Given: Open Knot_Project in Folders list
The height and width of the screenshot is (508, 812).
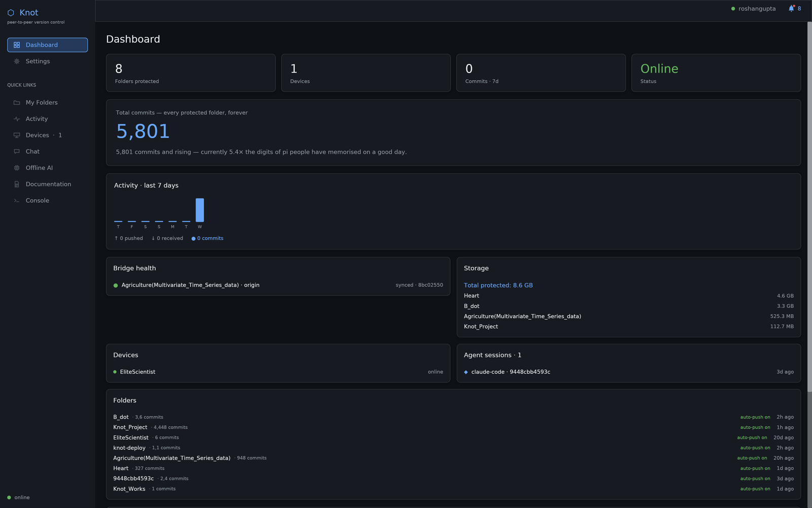Looking at the screenshot, I should coord(130,427).
